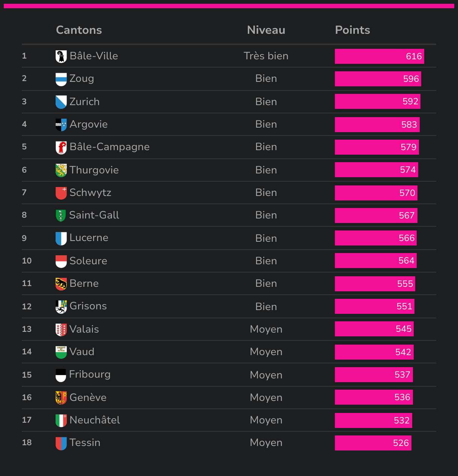Viewport: 458px width, 476px height.
Task: Click the Thurgovie green-yellow shield icon
Action: pyautogui.click(x=61, y=170)
